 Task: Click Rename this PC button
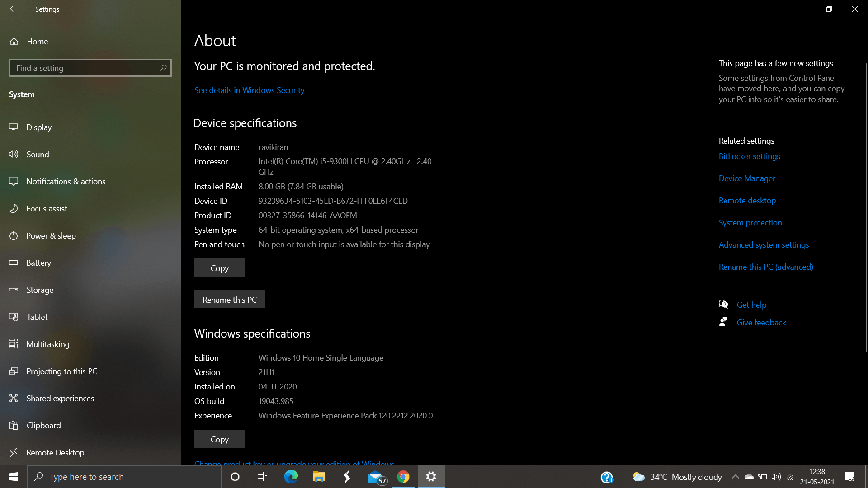click(230, 299)
